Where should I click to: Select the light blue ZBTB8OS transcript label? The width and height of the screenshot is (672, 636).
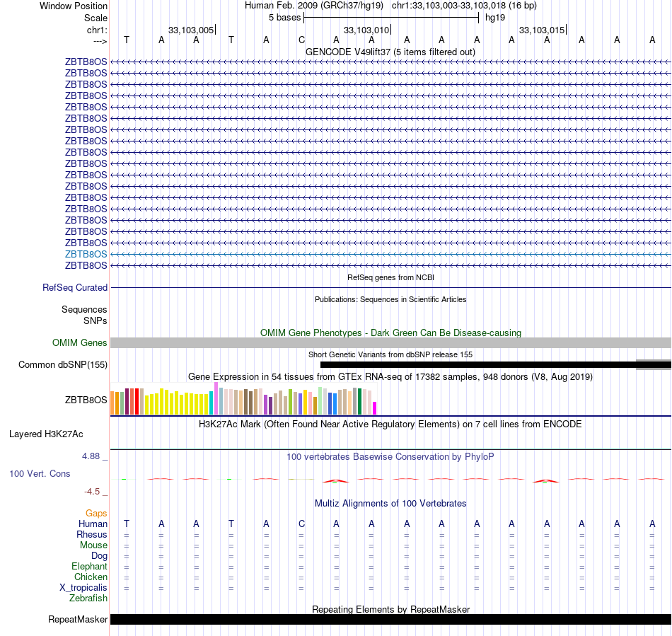pyautogui.click(x=86, y=254)
